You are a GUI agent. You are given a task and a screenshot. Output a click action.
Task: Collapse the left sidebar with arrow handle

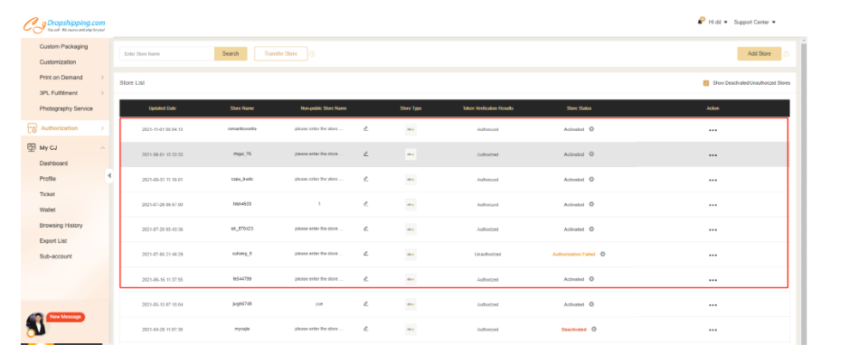tap(109, 175)
